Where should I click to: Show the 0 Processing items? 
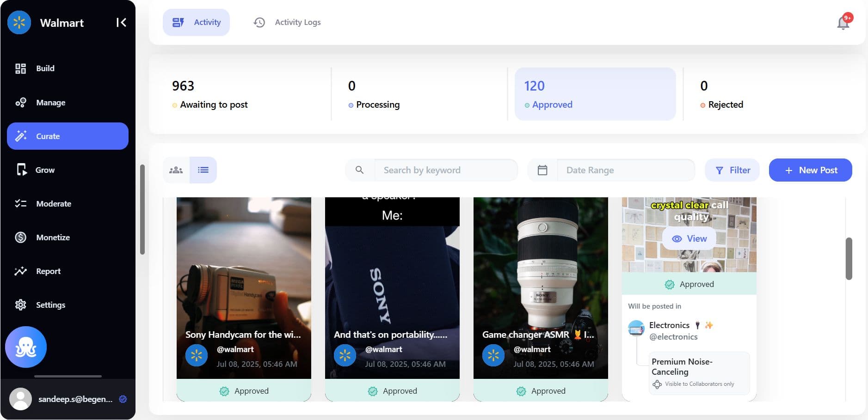[419, 94]
